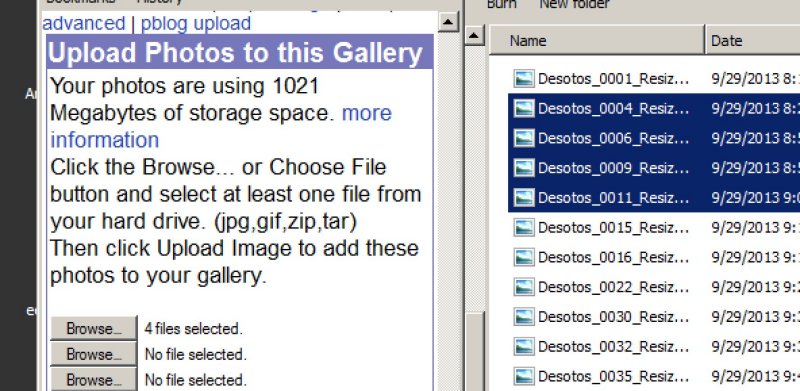This screenshot has width=800, height=391.
Task: Select the file name Desotos_0030_Resiz…
Action: 614,316
